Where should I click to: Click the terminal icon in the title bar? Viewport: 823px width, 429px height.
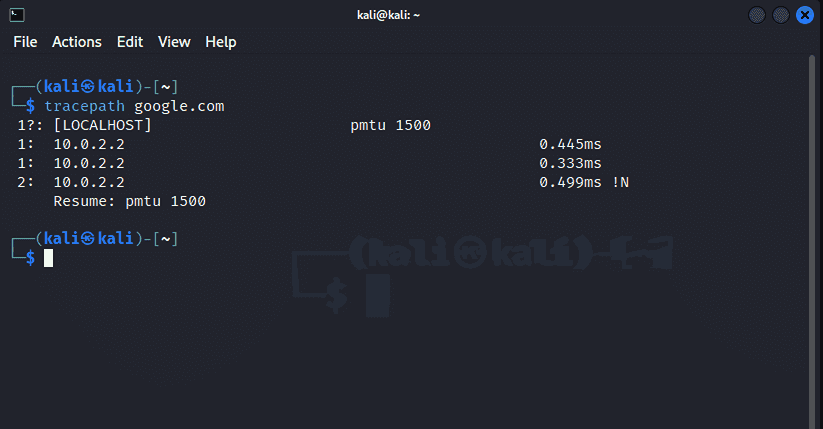[17, 15]
